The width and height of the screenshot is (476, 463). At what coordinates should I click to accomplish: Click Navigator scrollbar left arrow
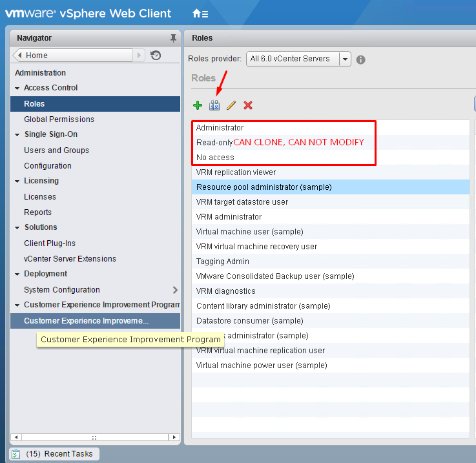click(16, 437)
